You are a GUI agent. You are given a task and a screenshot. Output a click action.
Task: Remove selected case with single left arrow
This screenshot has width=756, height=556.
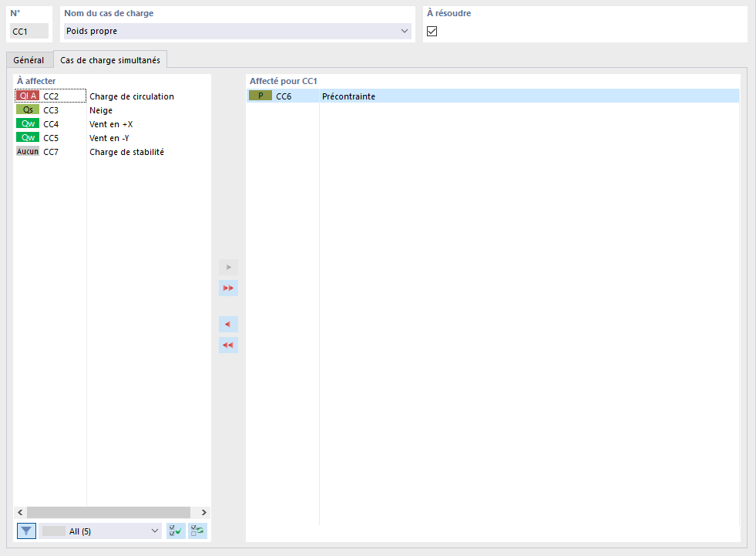click(229, 325)
